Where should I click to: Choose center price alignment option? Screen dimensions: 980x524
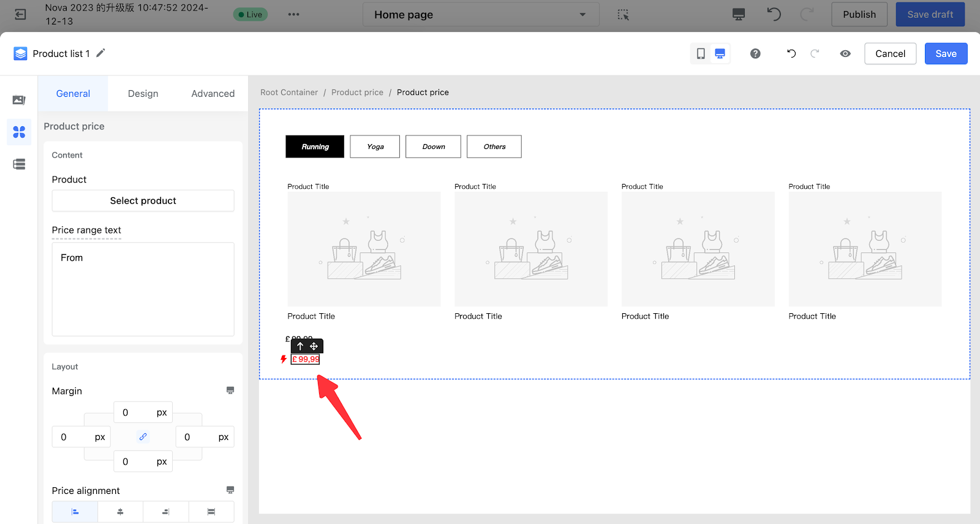120,512
